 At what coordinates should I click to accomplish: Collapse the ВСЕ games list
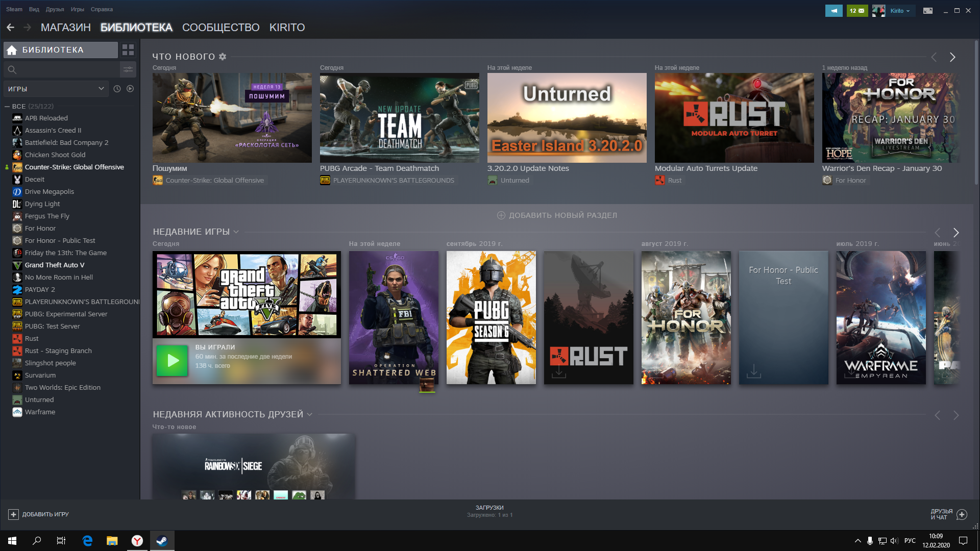(x=7, y=106)
